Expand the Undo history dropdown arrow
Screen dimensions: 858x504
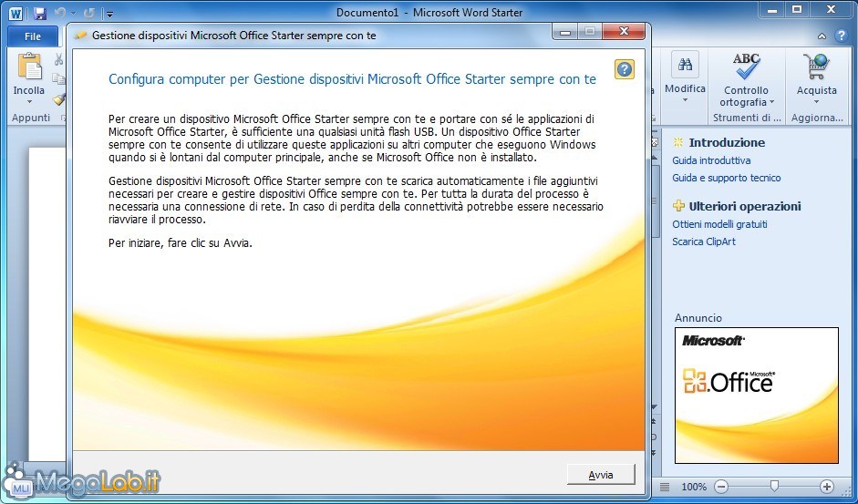(73, 13)
